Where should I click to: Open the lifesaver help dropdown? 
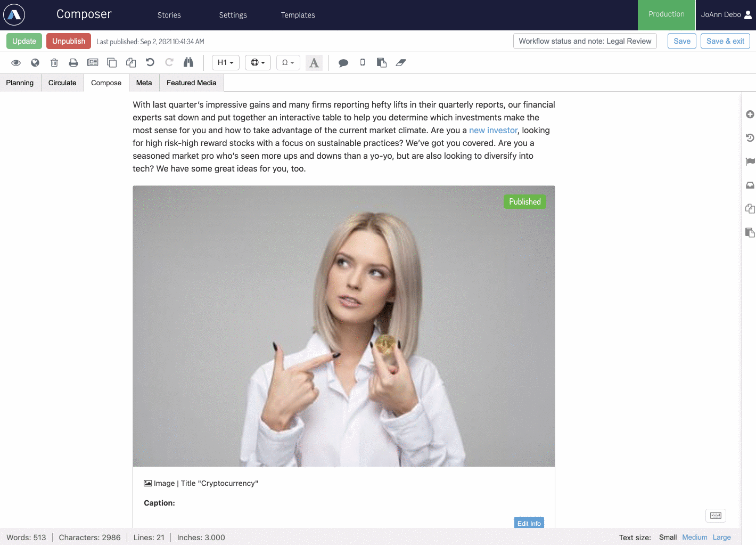(x=258, y=63)
